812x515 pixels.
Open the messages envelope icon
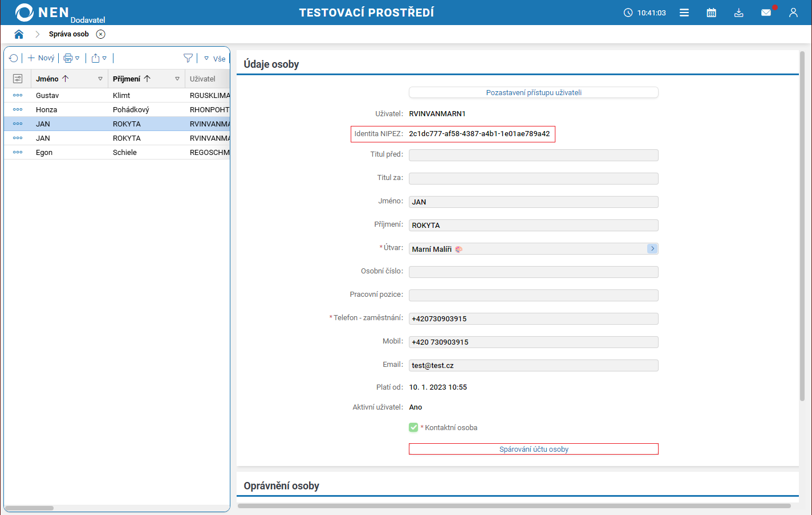click(766, 13)
